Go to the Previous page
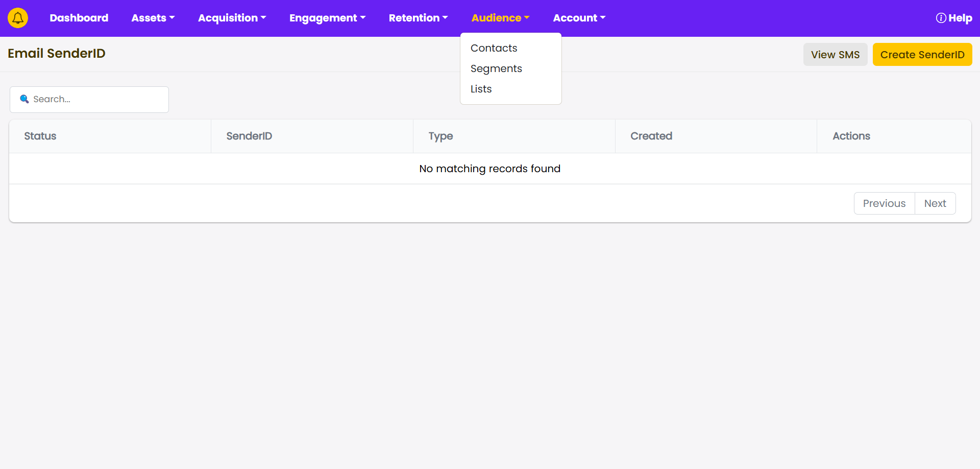 [x=884, y=203]
